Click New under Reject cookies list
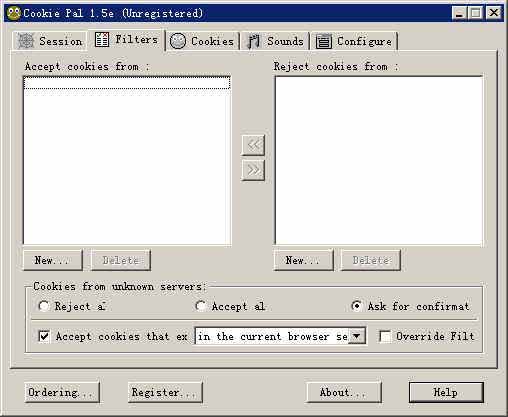 click(303, 260)
